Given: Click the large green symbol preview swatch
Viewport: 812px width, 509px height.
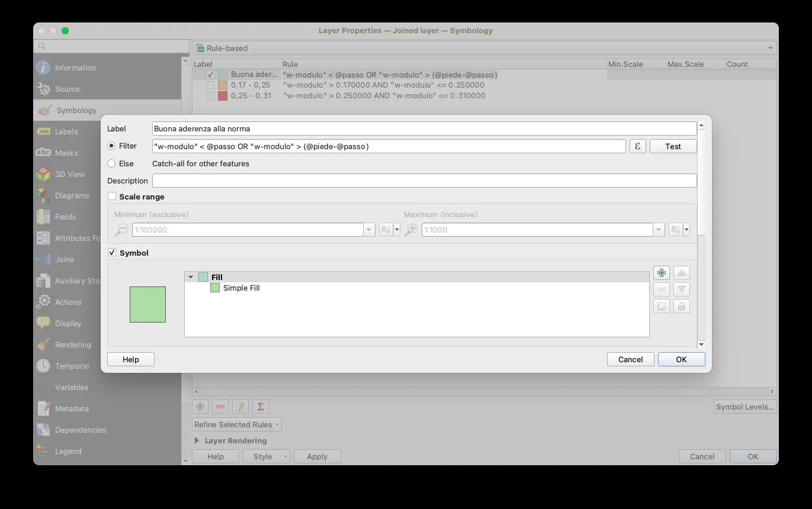Looking at the screenshot, I should (147, 304).
